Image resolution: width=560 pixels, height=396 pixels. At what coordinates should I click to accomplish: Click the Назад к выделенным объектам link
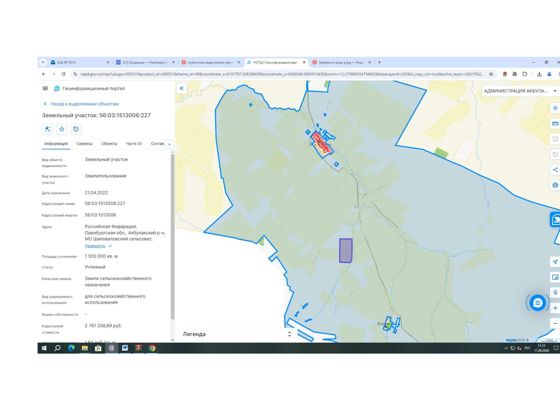point(85,104)
